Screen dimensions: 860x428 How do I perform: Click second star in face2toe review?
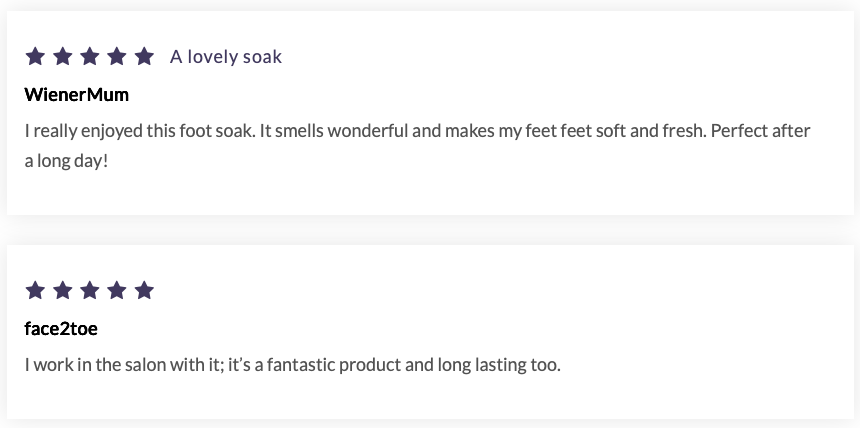pyautogui.click(x=62, y=291)
